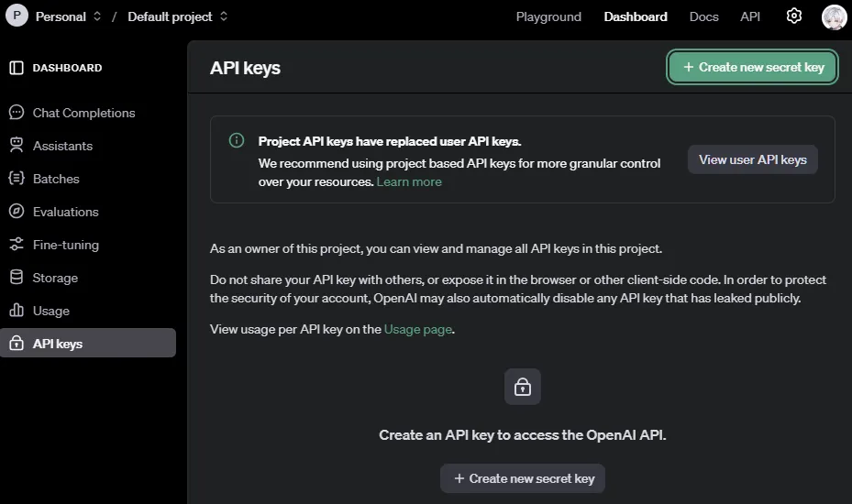Switch to the Playground tab
Screen dimensions: 852x504
[x=548, y=16]
